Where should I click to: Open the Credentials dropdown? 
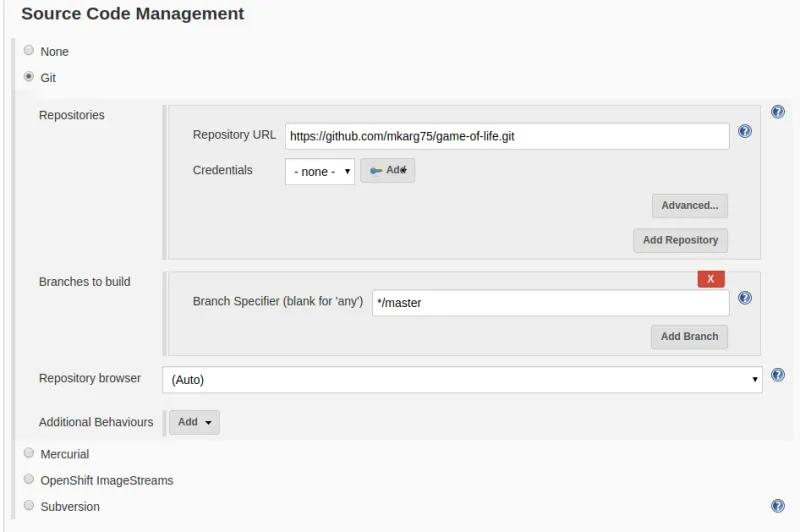[320, 172]
